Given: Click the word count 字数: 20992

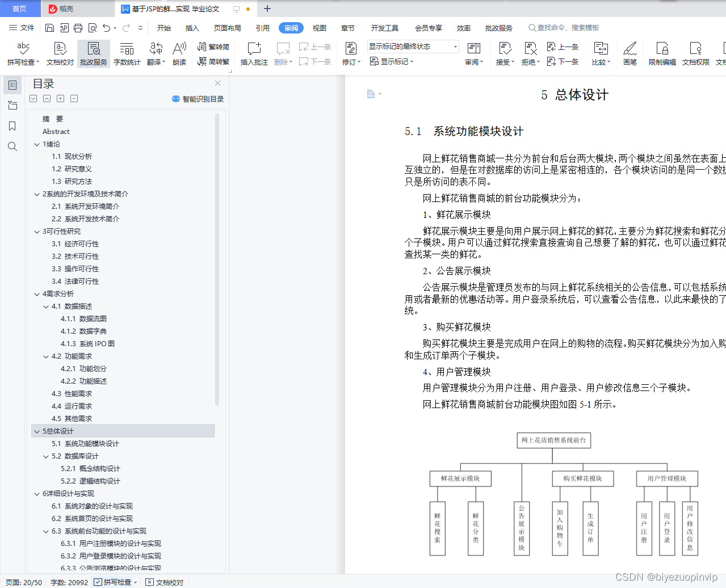Looking at the screenshot, I should click(69, 582).
